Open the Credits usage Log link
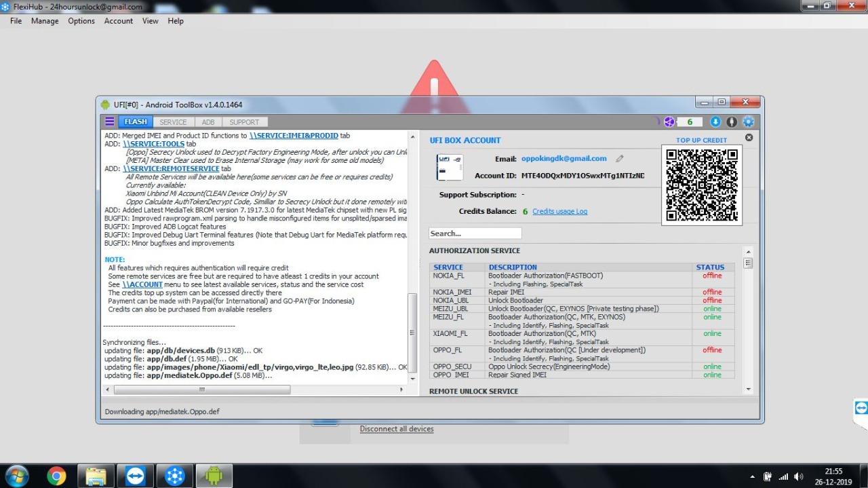 pos(560,211)
